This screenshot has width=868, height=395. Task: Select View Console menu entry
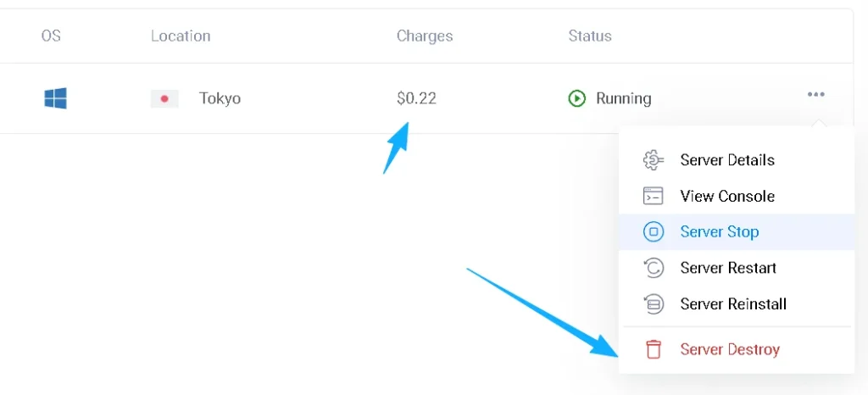coord(727,196)
